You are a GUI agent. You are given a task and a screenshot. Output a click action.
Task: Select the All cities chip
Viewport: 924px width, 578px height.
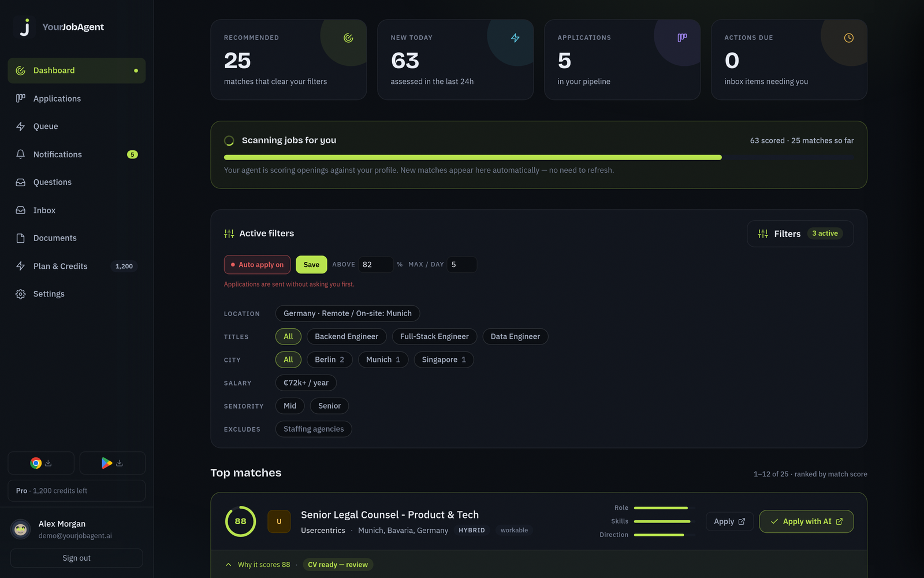point(288,360)
